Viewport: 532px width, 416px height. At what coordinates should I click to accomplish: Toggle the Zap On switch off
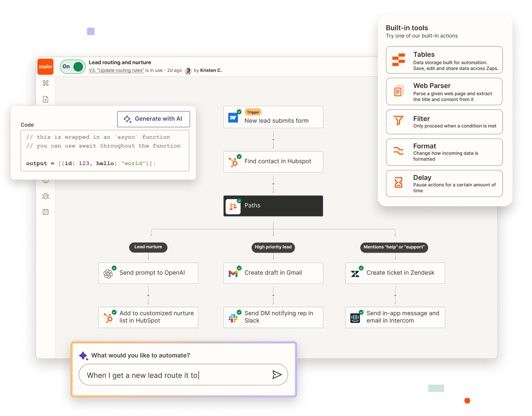coord(72,67)
